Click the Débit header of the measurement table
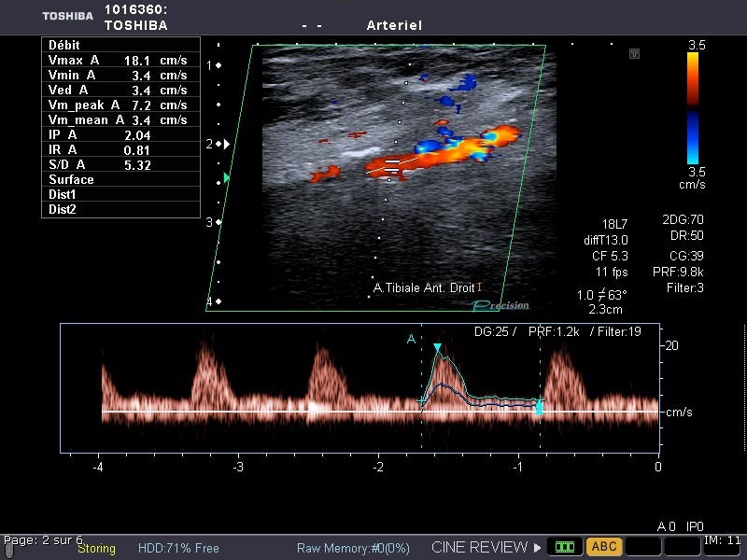Screen dimensions: 747x560 click(121, 45)
